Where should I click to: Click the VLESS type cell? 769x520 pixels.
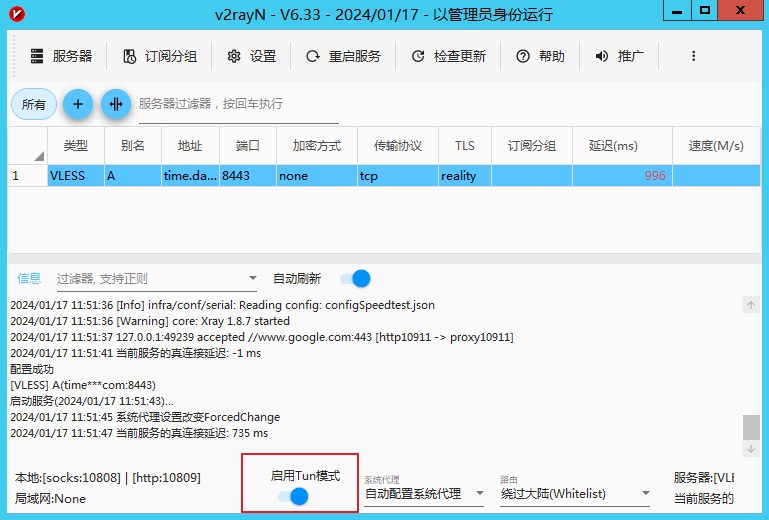coord(76,176)
